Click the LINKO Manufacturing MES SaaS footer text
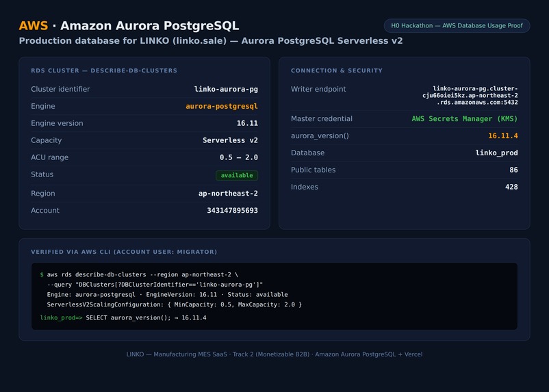This screenshot has width=549, height=392. 274,354
